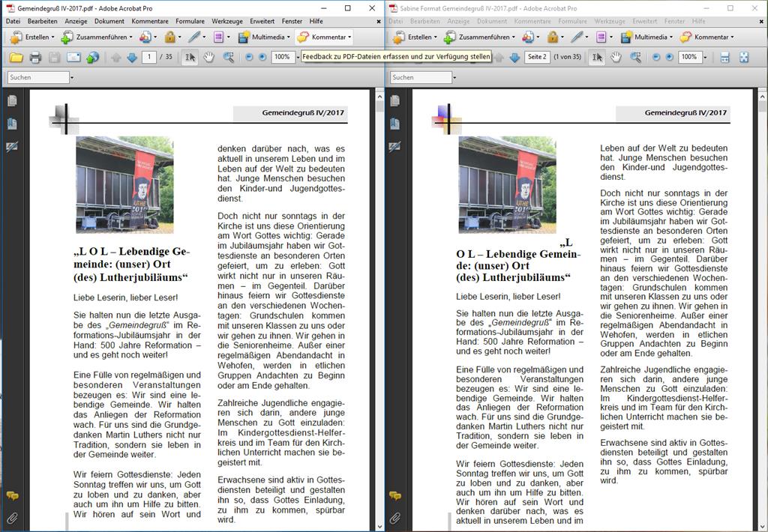Open the Attachments paperclip panel in right window
768x532 pixels.
click(x=394, y=518)
